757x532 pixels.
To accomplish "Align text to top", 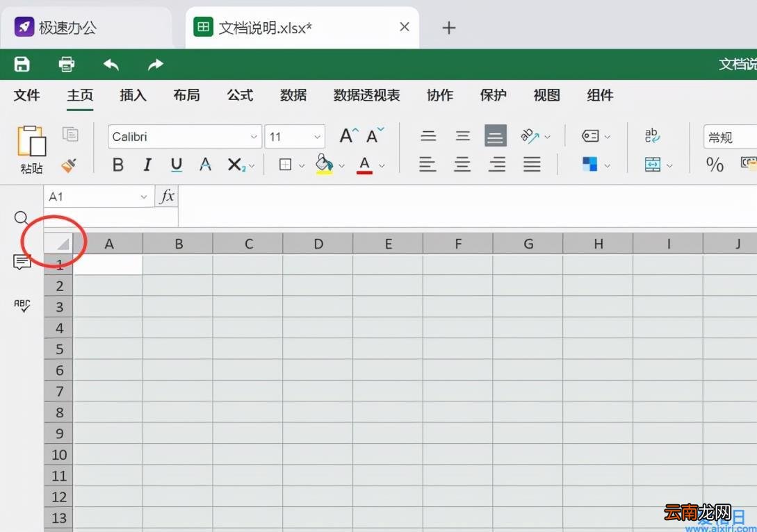I will [428, 136].
